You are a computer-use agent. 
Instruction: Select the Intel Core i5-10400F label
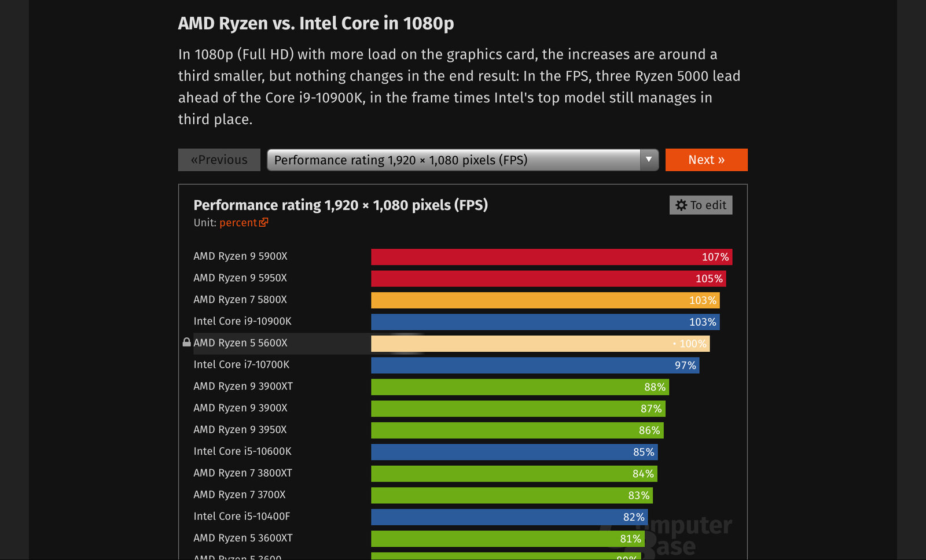(242, 517)
